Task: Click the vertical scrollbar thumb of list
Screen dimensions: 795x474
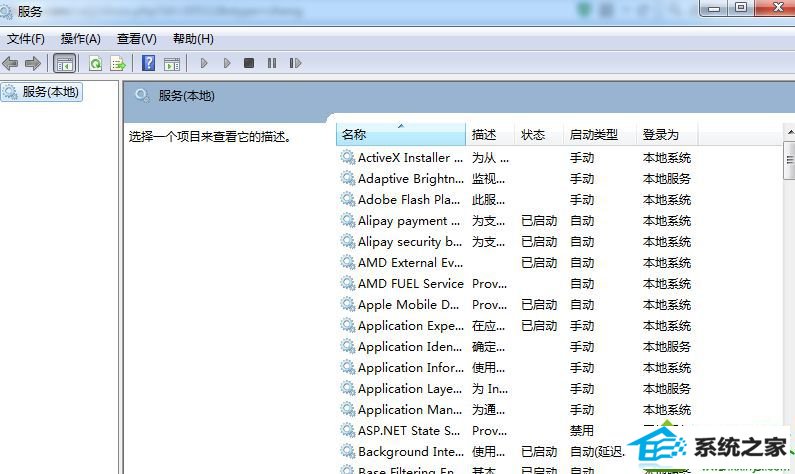Action: pyautogui.click(x=789, y=160)
